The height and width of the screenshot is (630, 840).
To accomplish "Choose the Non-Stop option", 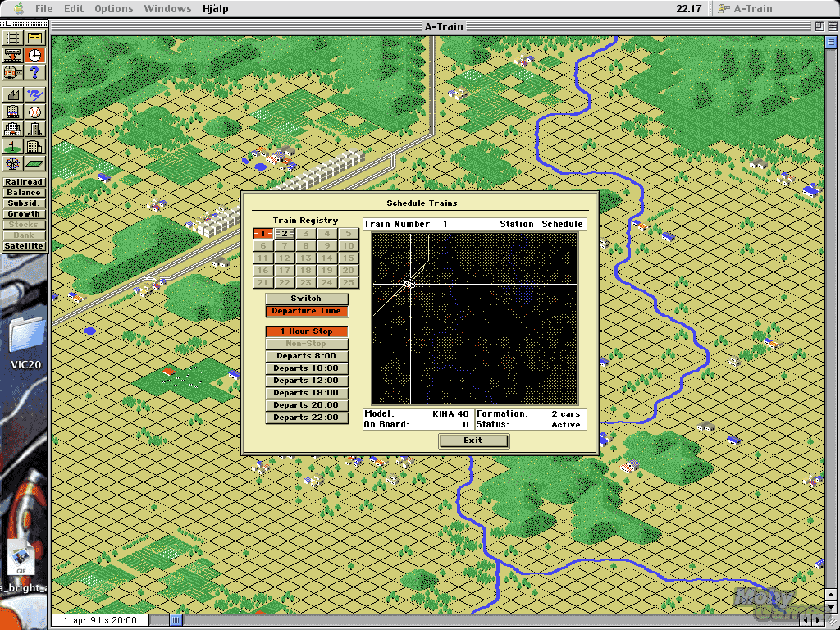I will (x=307, y=344).
